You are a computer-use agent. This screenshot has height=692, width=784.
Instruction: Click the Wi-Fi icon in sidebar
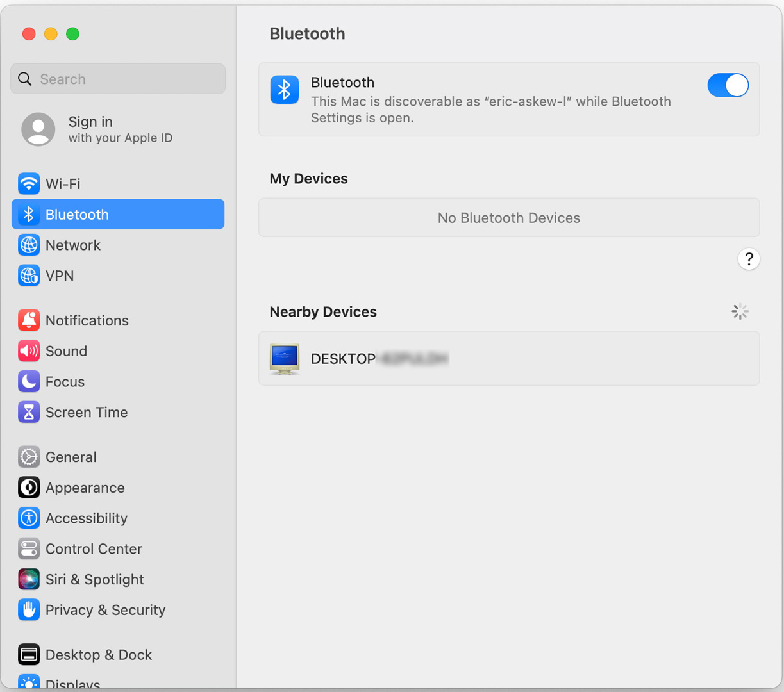[x=29, y=184]
